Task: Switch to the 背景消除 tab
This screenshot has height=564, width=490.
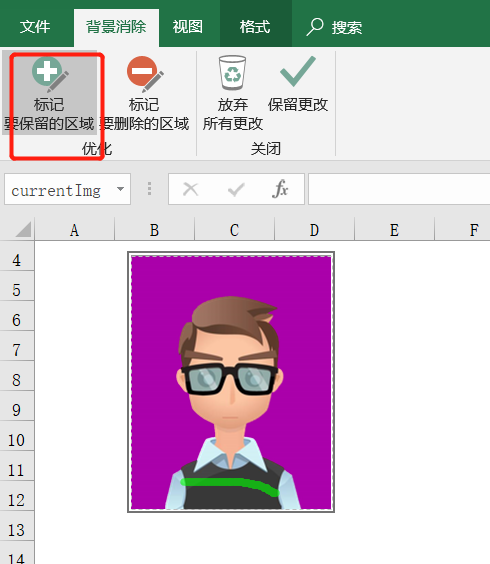Action: (116, 27)
